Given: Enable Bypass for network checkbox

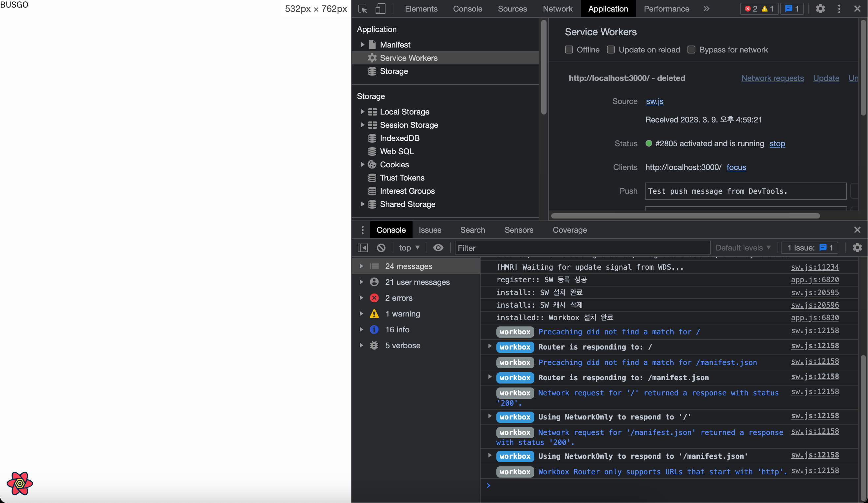Looking at the screenshot, I should pos(691,50).
